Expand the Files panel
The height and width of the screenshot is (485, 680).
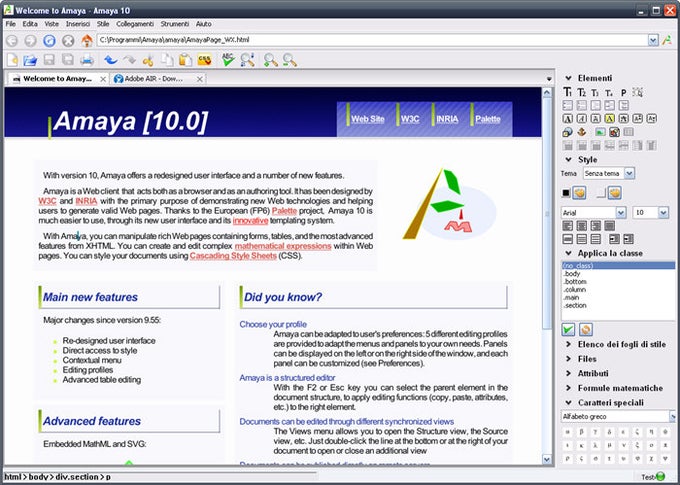coord(568,359)
